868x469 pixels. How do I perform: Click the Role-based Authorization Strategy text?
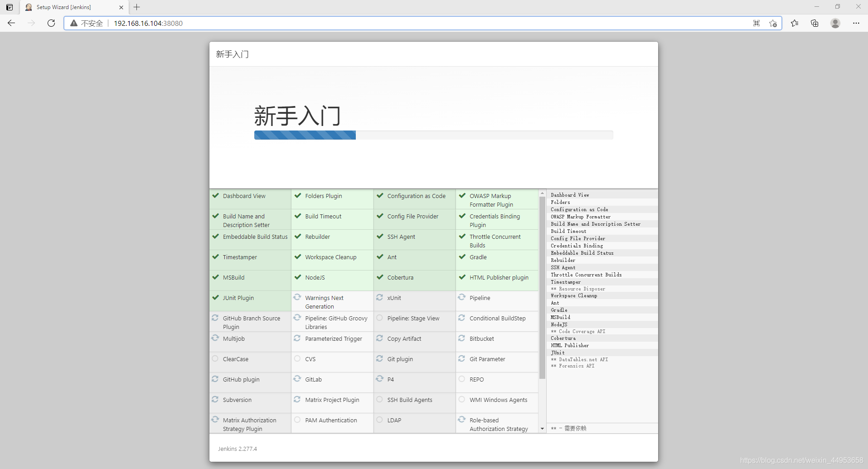(x=499, y=425)
